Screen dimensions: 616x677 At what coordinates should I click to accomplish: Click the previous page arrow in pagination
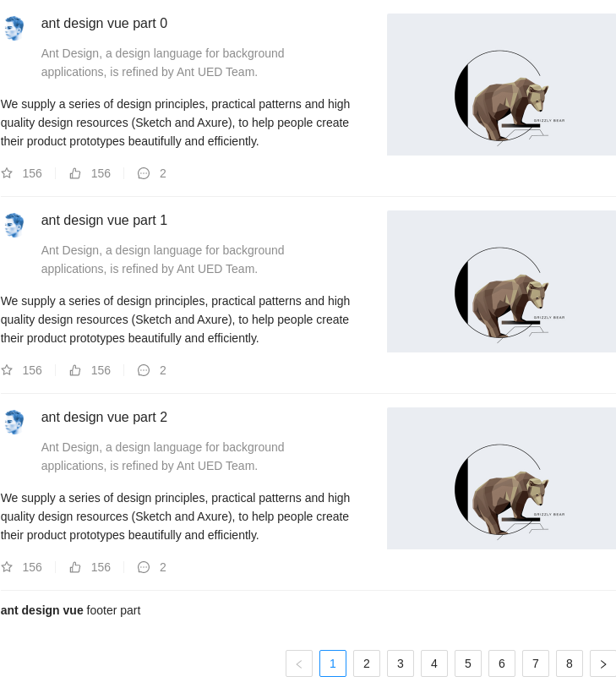(x=299, y=663)
